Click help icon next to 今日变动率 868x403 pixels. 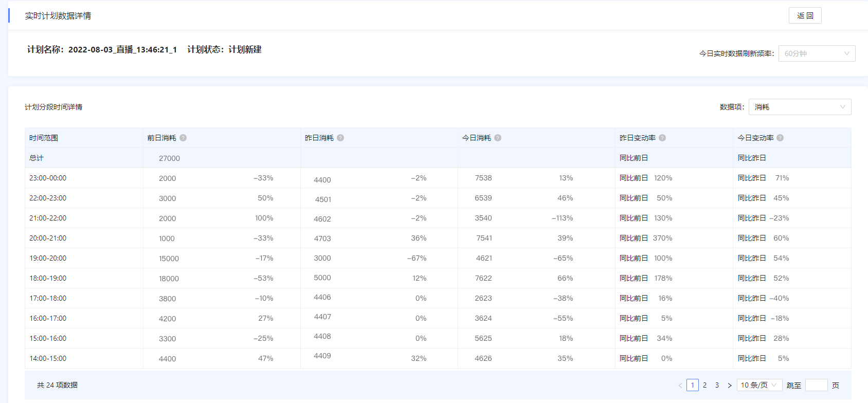(780, 138)
